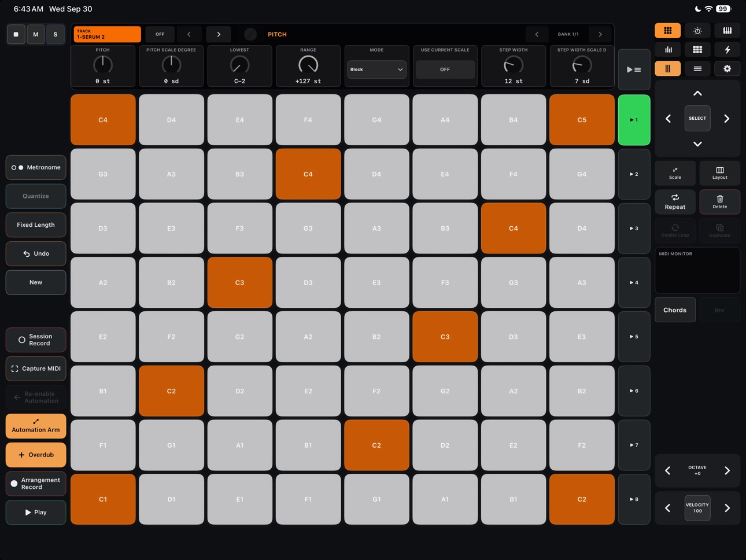Screen dimensions: 746x560
Task: Toggle Automation Arm
Action: point(36,426)
